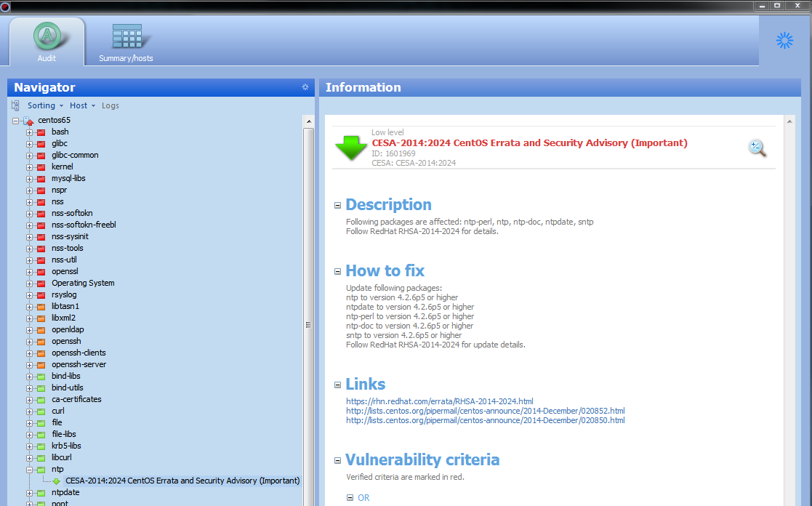The width and height of the screenshot is (812, 506).
Task: Collapse the ntp tree node
Action: point(30,470)
